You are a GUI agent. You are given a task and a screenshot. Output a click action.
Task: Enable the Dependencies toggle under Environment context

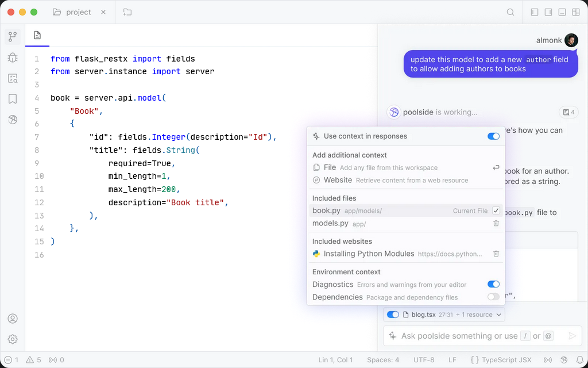(493, 297)
